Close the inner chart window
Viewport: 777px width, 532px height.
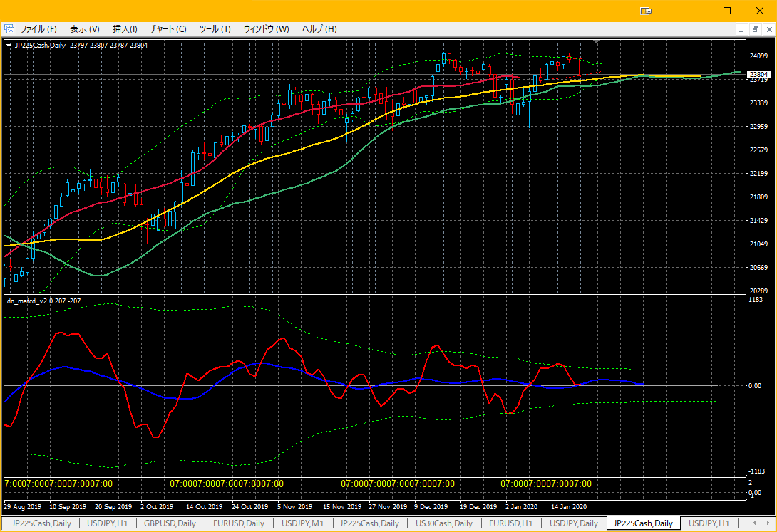(x=769, y=30)
